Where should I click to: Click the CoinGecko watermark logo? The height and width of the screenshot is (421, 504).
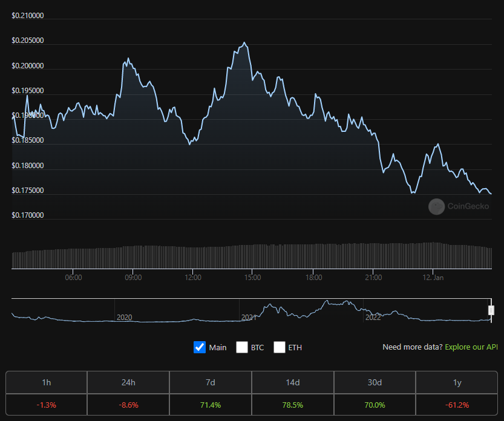pyautogui.click(x=459, y=207)
